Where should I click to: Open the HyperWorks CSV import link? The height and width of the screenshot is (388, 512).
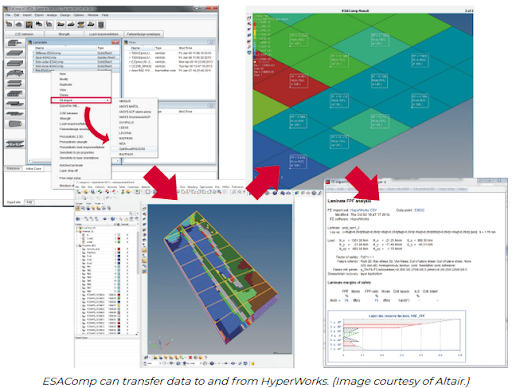pyautogui.click(x=363, y=210)
